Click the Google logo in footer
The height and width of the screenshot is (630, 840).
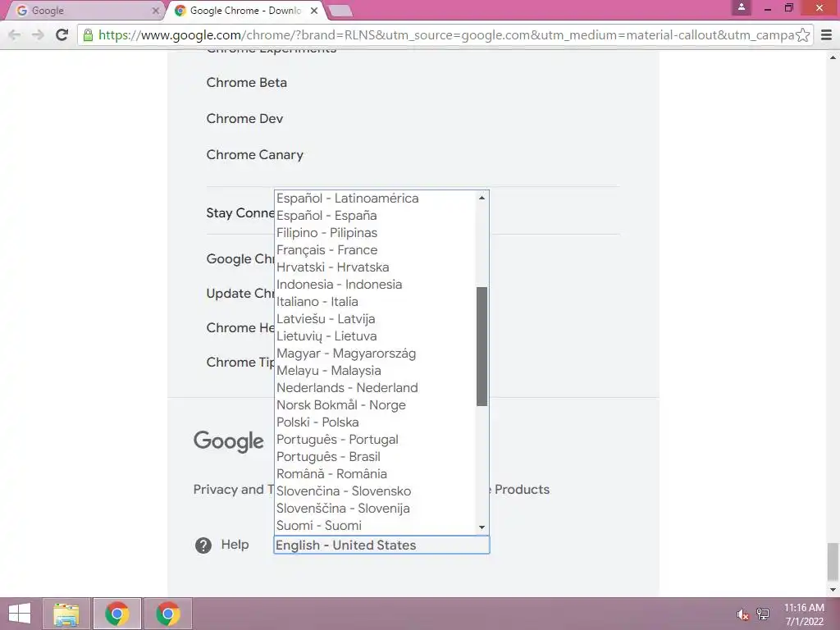pos(229,441)
